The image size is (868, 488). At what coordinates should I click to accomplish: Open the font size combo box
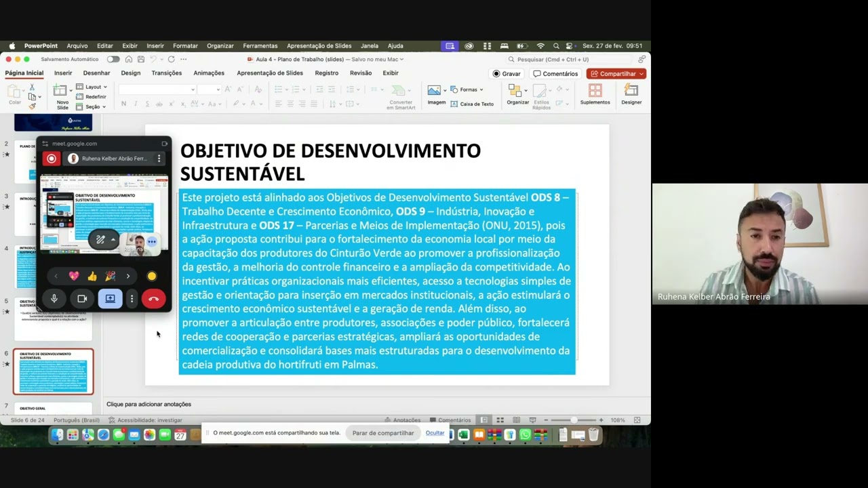click(x=209, y=89)
